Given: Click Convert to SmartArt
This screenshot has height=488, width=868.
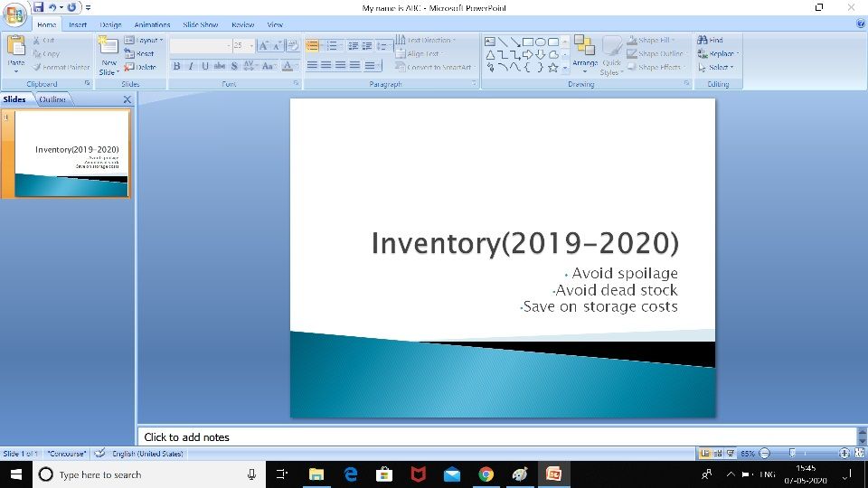Looking at the screenshot, I should coord(435,68).
